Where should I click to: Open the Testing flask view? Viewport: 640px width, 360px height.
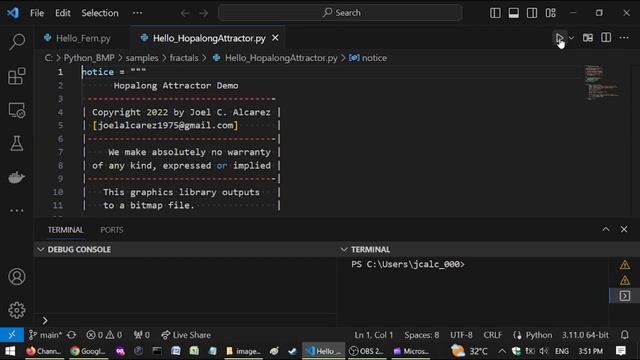(17, 143)
